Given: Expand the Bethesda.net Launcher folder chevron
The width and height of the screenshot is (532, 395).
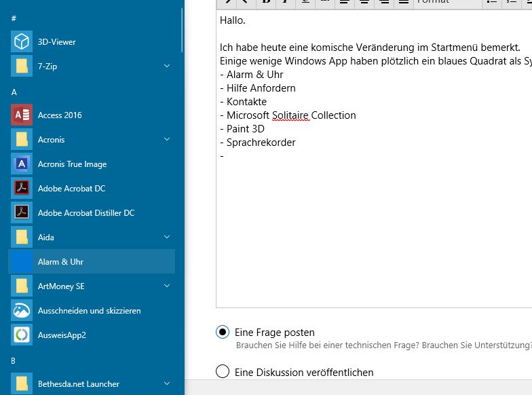Looking at the screenshot, I should coord(167,383).
